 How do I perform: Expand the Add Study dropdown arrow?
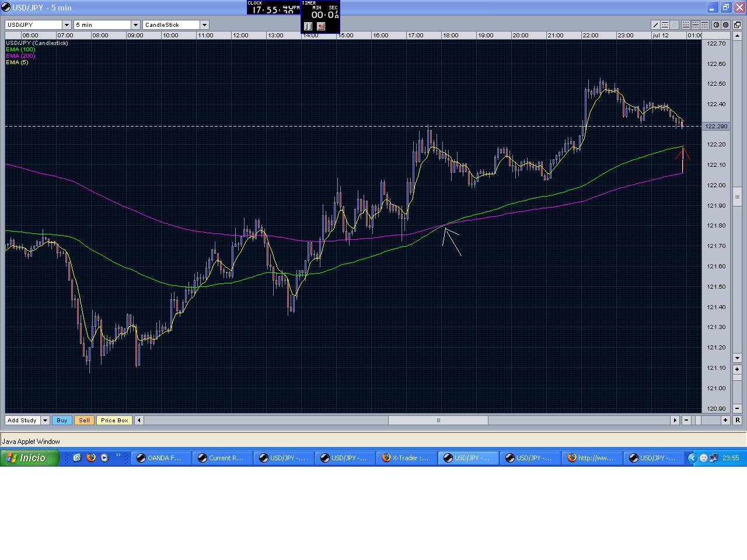click(x=45, y=420)
